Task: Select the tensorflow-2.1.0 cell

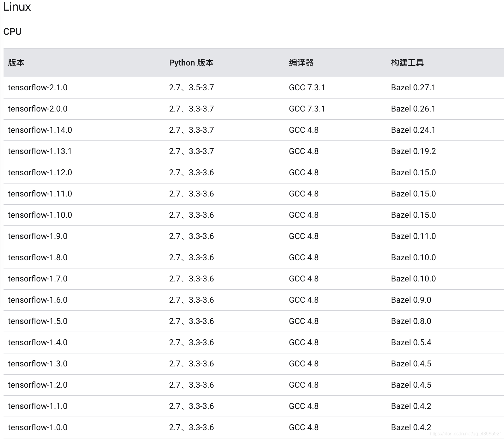Action: point(38,88)
